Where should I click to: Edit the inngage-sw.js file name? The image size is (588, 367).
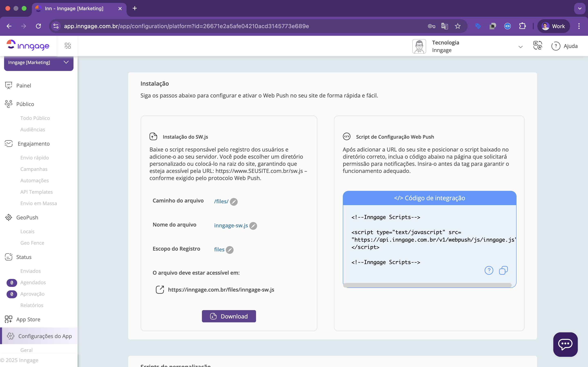pyautogui.click(x=253, y=226)
